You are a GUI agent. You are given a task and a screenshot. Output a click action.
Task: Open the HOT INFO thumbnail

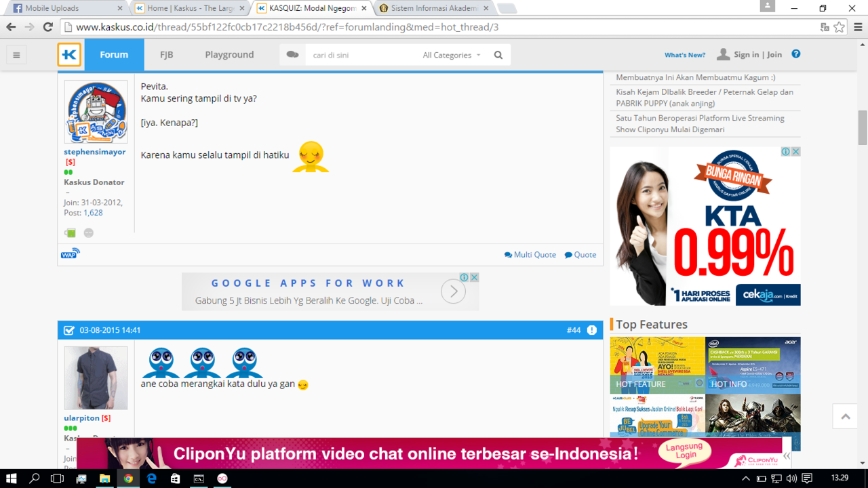[753, 365]
